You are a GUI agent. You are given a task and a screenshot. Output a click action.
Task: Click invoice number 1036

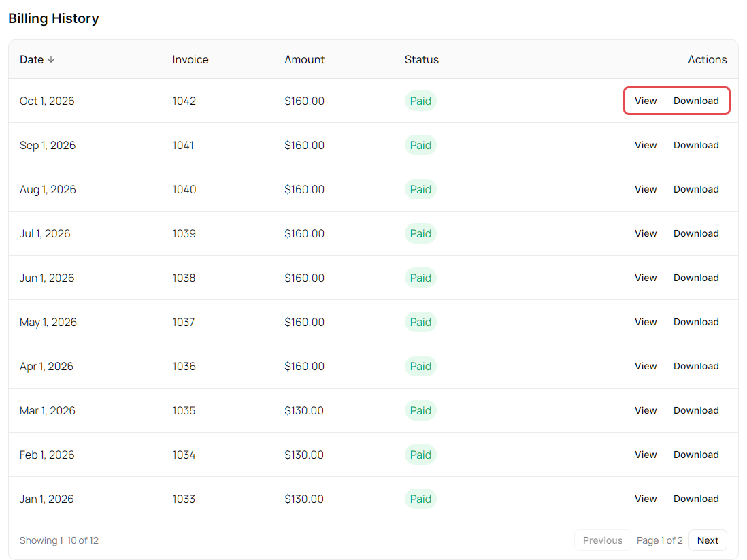pyautogui.click(x=184, y=367)
